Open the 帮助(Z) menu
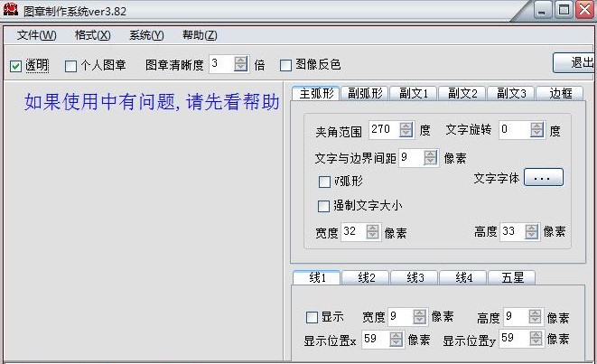597x364 pixels. (x=200, y=35)
